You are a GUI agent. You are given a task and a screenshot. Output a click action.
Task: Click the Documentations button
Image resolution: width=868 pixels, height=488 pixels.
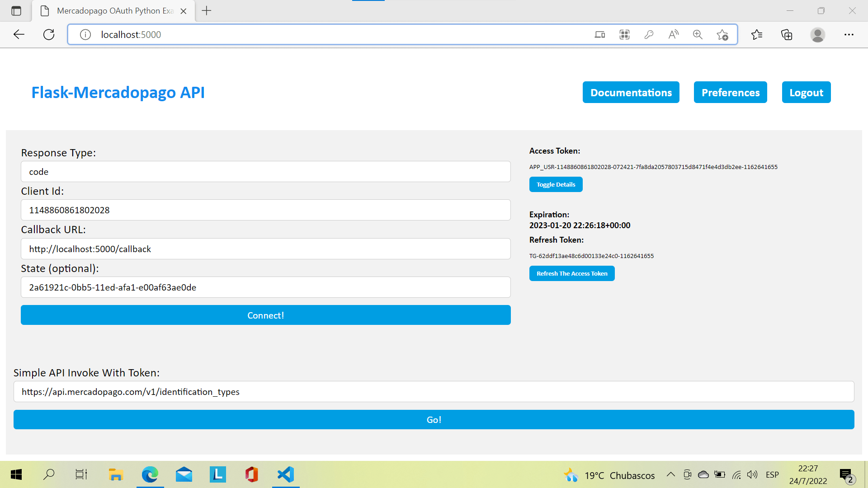(x=631, y=92)
